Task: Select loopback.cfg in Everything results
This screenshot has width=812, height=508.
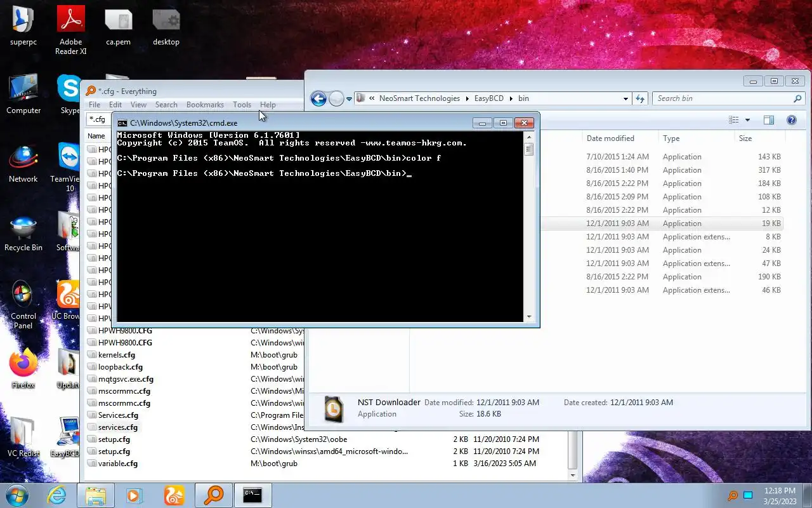Action: tap(120, 367)
